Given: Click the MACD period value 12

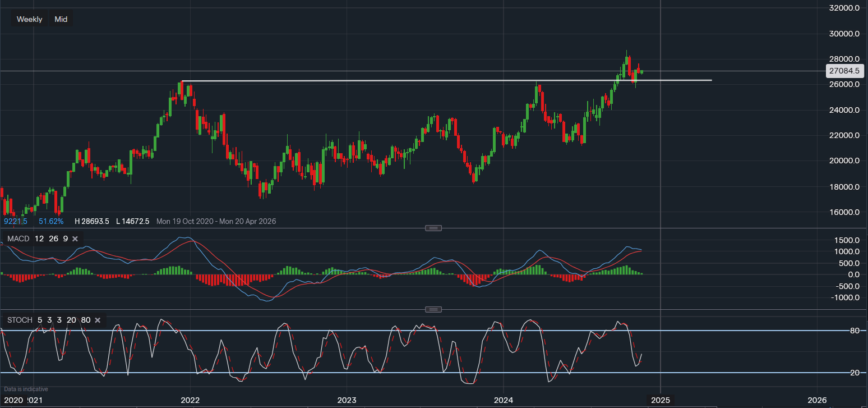Looking at the screenshot, I should [x=39, y=239].
